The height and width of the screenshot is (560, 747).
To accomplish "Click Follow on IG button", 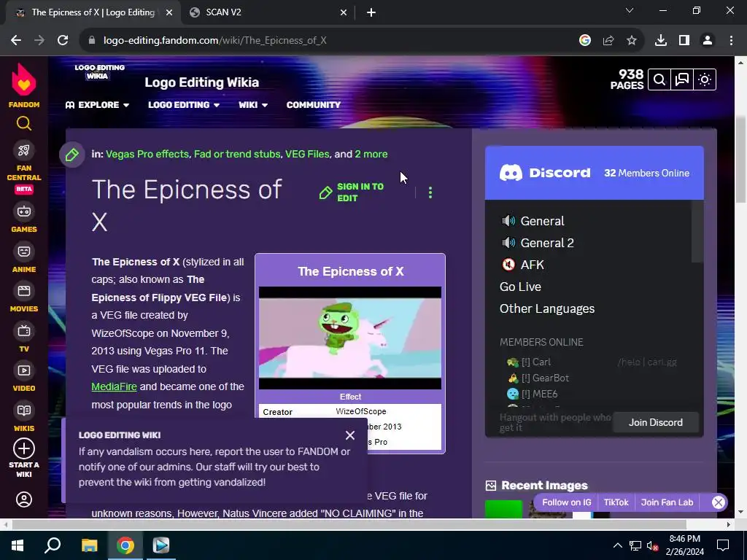I will [x=566, y=502].
